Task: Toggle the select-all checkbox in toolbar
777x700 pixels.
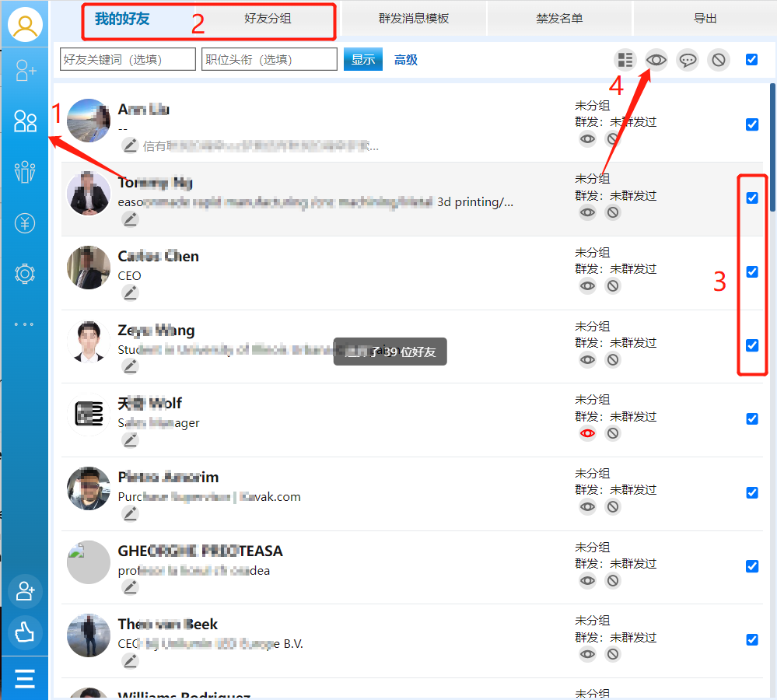Action: pos(751,59)
